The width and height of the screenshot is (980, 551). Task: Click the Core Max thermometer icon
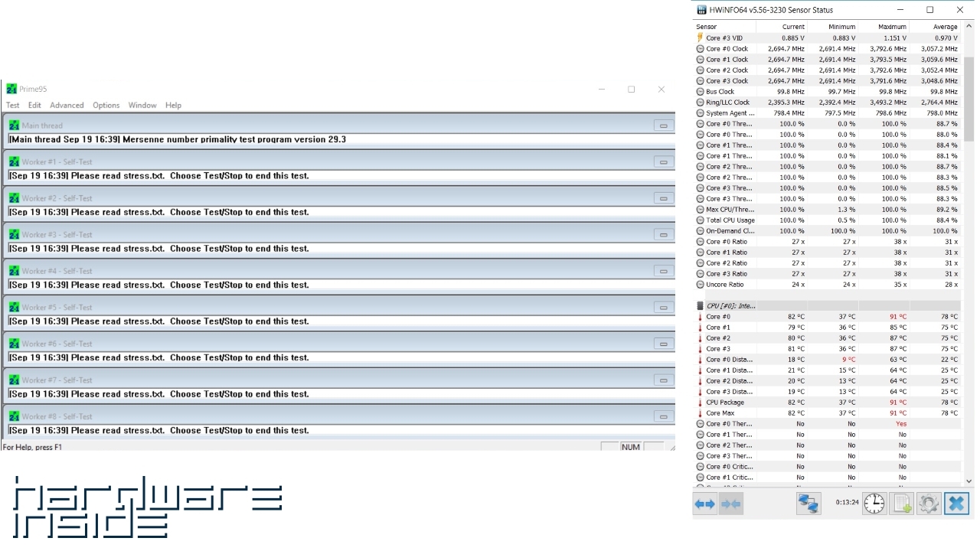[x=700, y=412]
